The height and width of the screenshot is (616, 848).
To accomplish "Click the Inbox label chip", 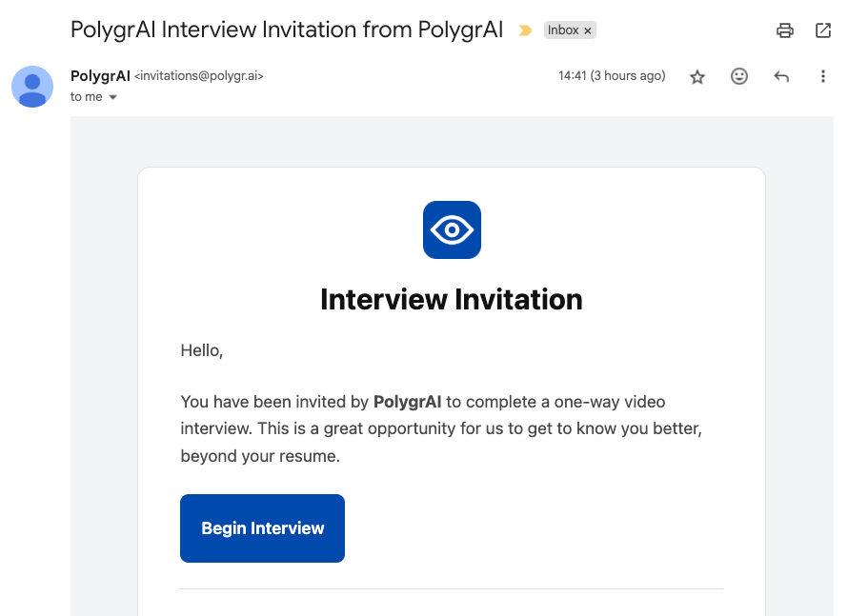I will click(x=570, y=30).
